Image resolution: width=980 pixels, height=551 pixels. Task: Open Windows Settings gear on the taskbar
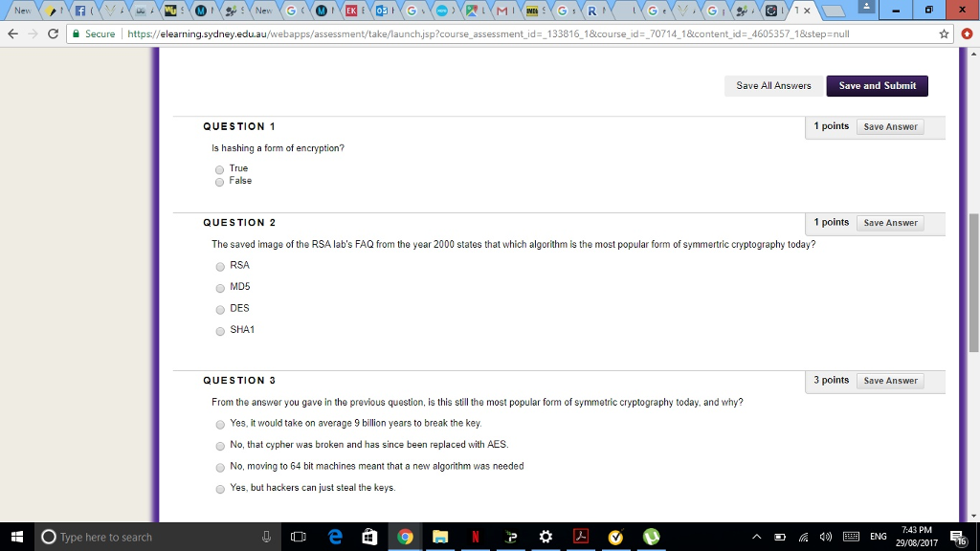546,537
